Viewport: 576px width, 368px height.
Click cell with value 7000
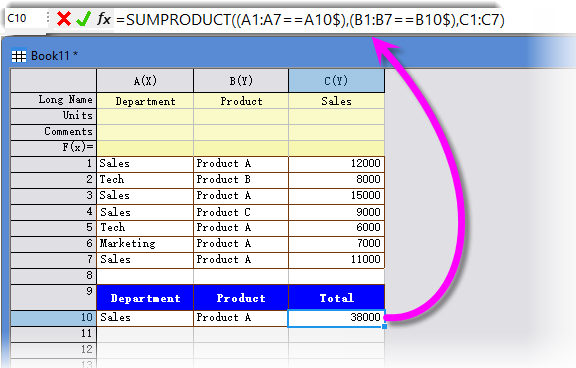pyautogui.click(x=336, y=244)
